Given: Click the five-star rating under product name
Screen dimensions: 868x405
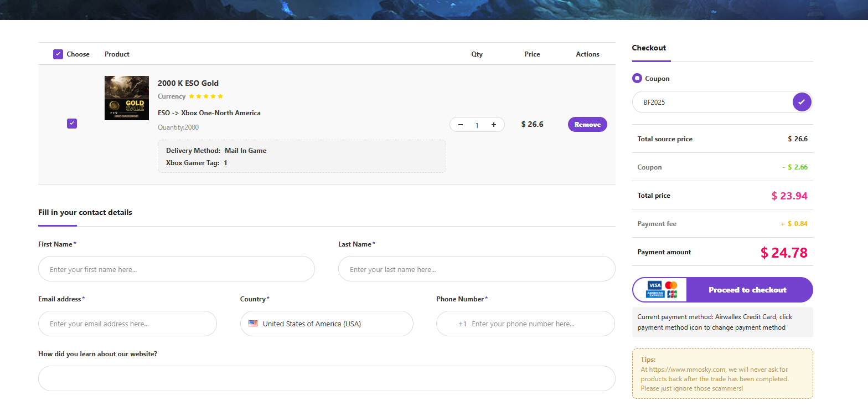Looking at the screenshot, I should (205, 96).
